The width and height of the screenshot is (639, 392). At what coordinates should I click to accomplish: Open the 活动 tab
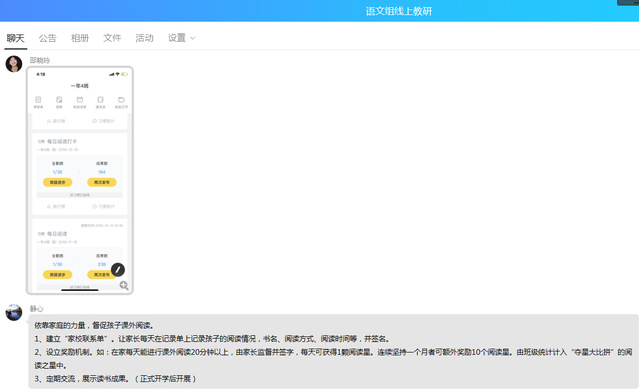point(144,38)
